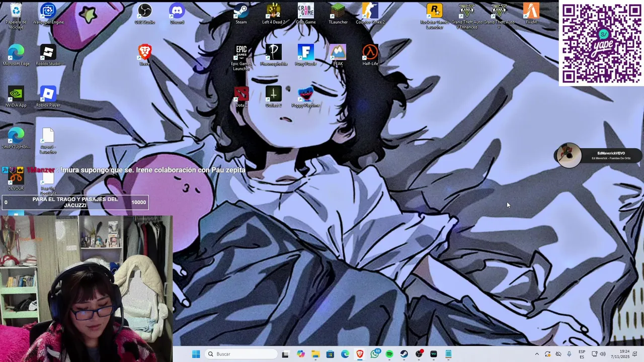Open Copilot from the taskbar

301,354
